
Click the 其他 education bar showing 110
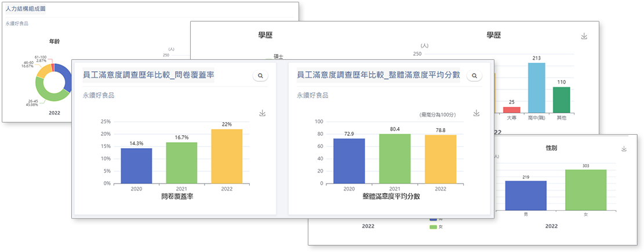(x=561, y=100)
